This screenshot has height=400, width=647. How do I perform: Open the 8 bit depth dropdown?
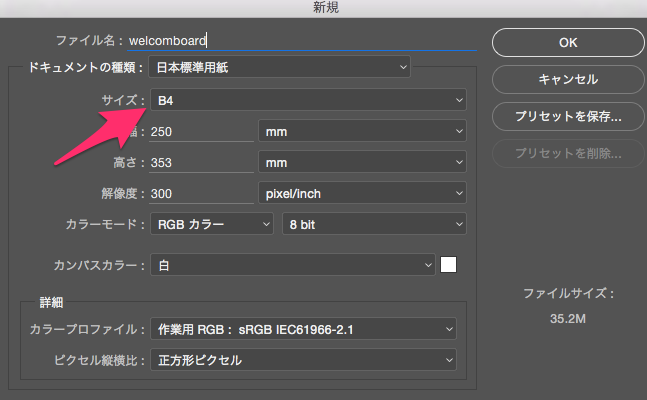coord(374,224)
